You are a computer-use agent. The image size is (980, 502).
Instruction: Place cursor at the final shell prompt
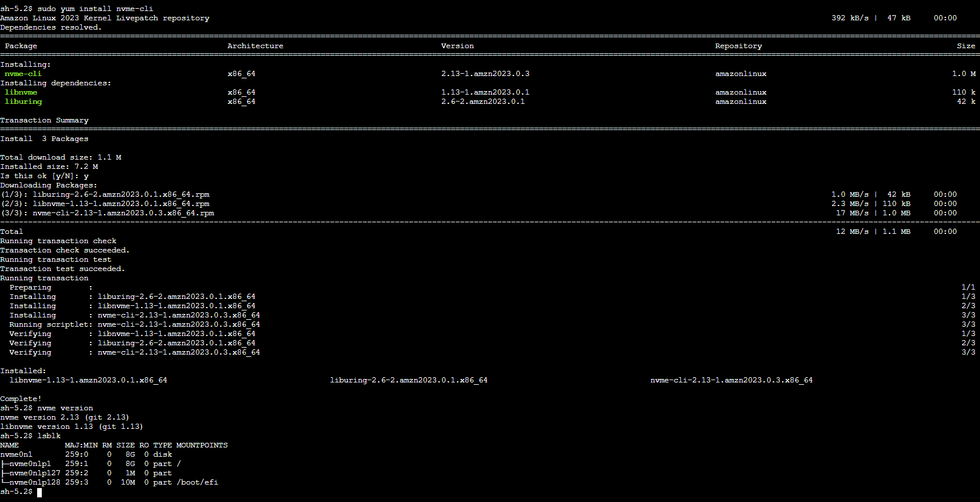coord(39,492)
